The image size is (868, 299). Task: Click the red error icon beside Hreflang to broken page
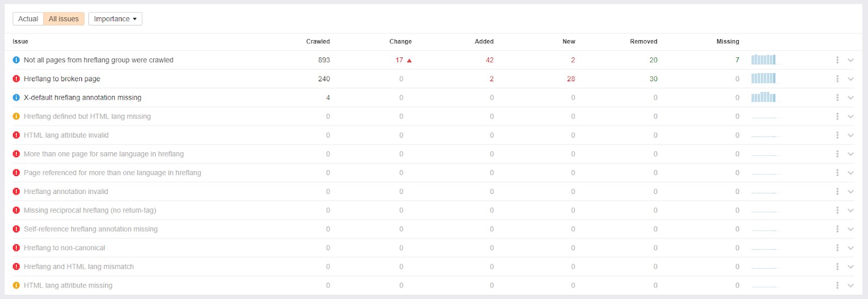(16, 79)
